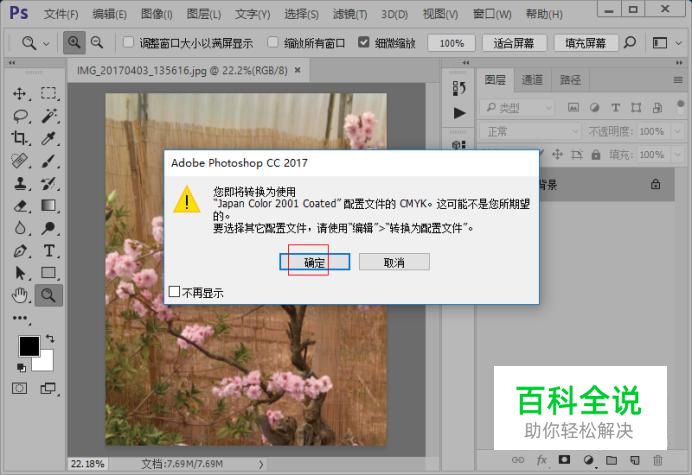Toggle Quick Mask mode

tap(19, 388)
